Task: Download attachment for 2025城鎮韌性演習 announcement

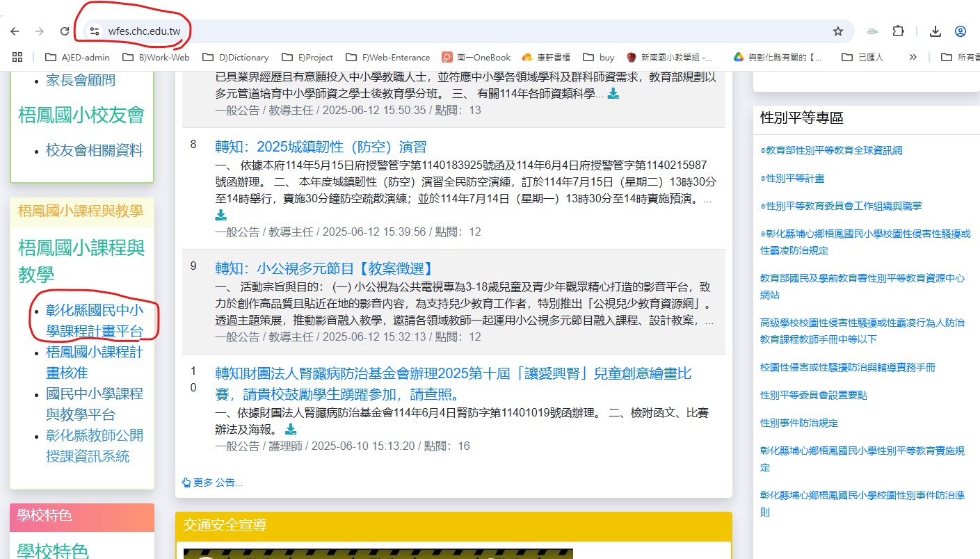Action: click(221, 215)
